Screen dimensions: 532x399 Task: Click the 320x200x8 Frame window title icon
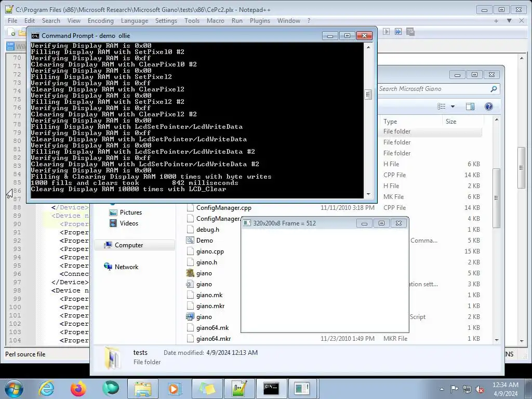pyautogui.click(x=247, y=223)
